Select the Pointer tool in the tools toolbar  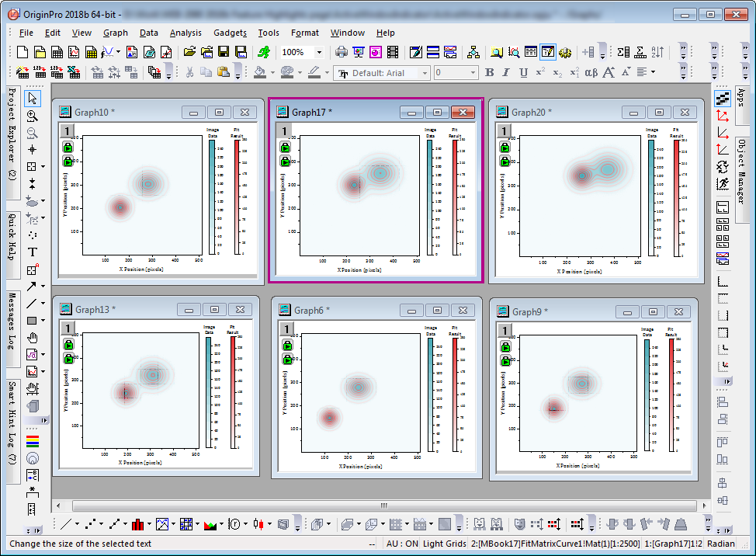coord(33,99)
